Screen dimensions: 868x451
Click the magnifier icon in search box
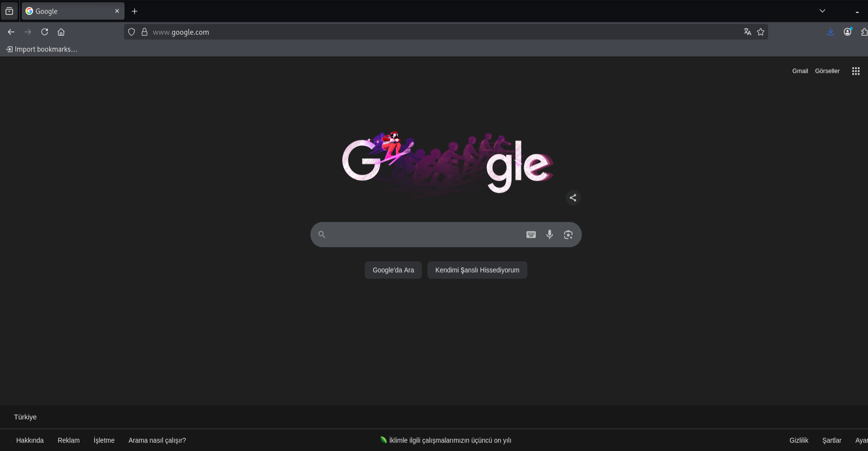322,235
